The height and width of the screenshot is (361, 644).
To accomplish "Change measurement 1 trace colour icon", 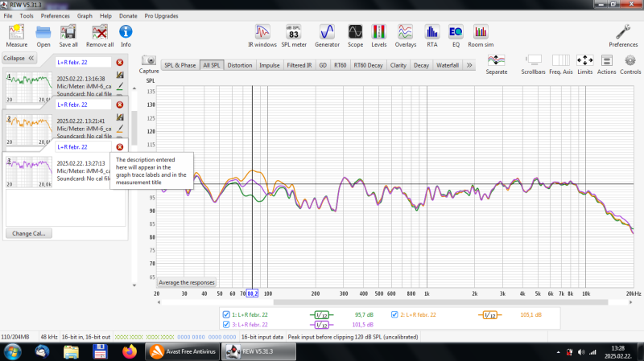I will pyautogui.click(x=120, y=86).
